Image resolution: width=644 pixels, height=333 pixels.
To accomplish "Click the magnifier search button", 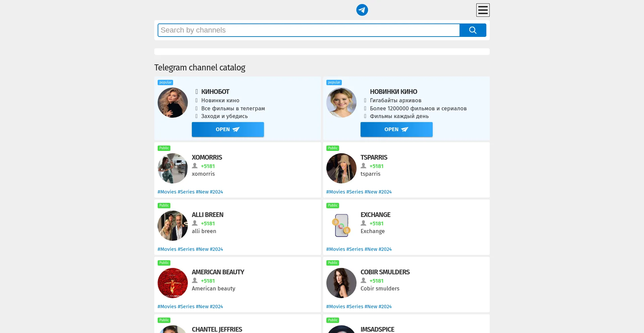I will pos(473,30).
